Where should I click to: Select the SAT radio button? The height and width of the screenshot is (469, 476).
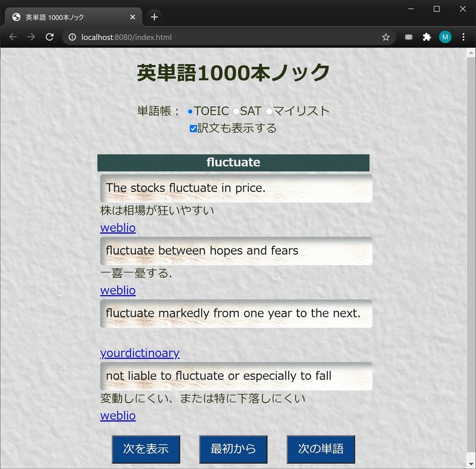(236, 111)
